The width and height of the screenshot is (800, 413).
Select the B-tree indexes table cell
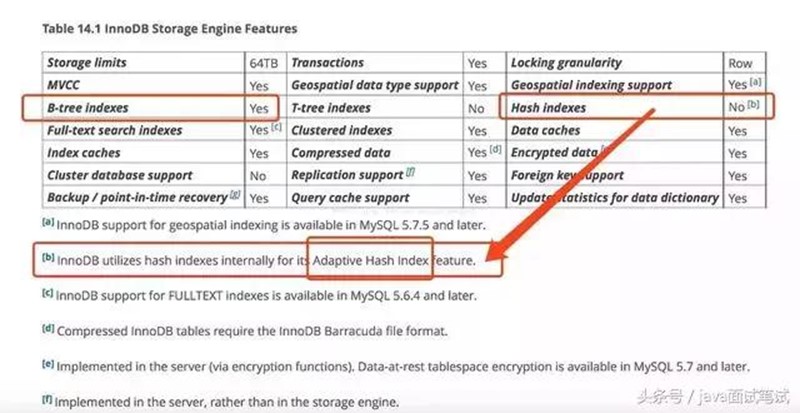point(88,107)
